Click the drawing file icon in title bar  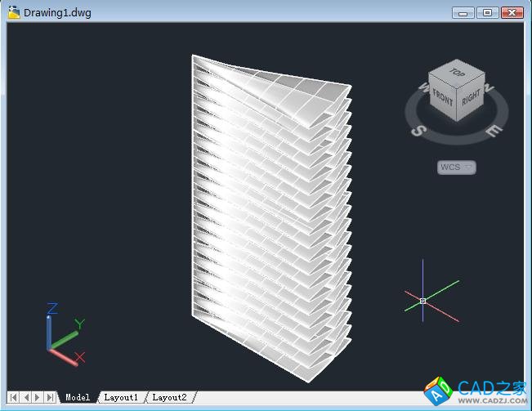click(14, 12)
